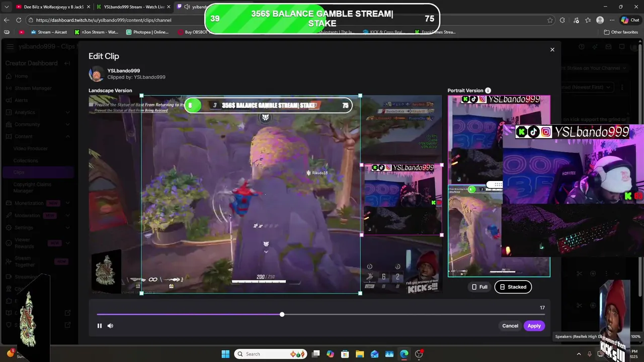The width and height of the screenshot is (644, 362).
Task: Apply the clip edits
Action: (x=534, y=326)
